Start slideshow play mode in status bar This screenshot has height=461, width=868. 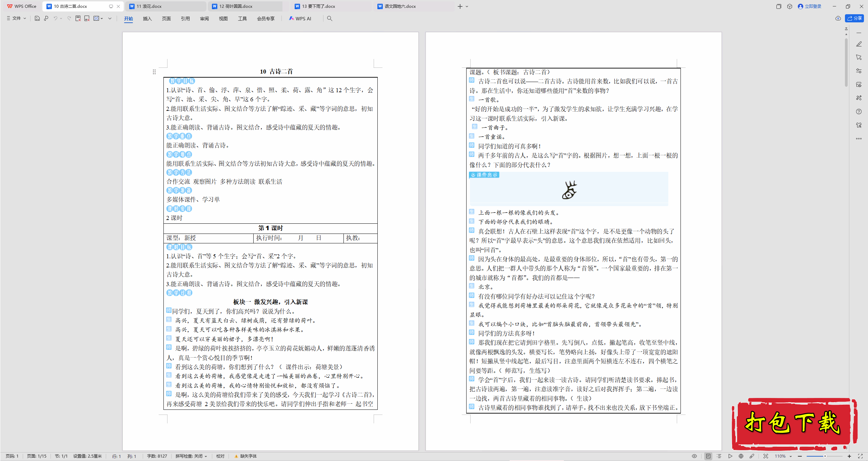pyautogui.click(x=730, y=456)
